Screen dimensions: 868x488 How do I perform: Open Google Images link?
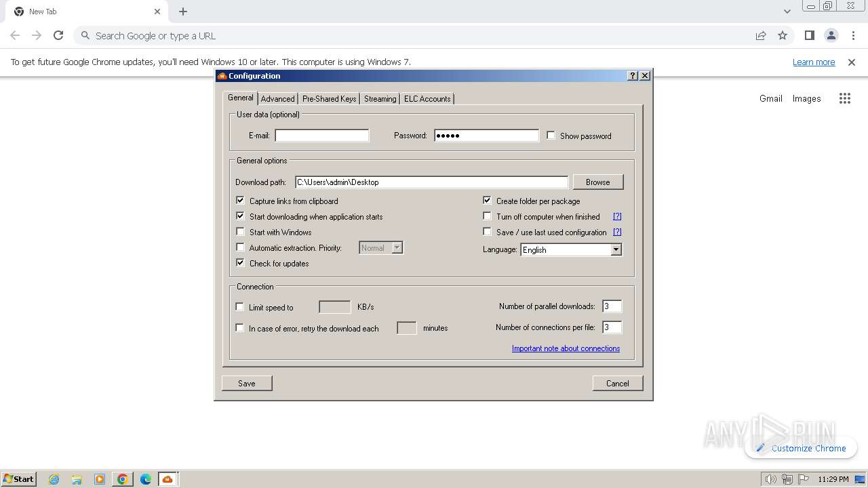pyautogui.click(x=806, y=98)
